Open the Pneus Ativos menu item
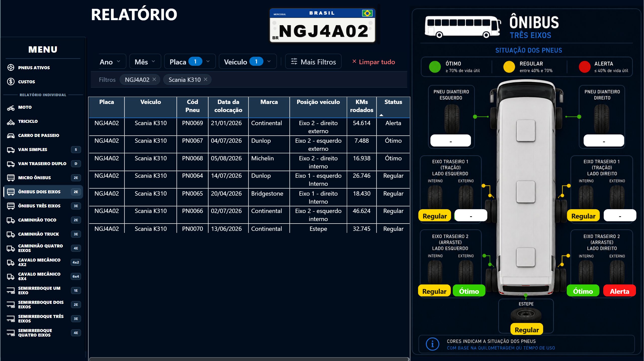Image resolution: width=644 pixels, height=361 pixels. (43, 67)
